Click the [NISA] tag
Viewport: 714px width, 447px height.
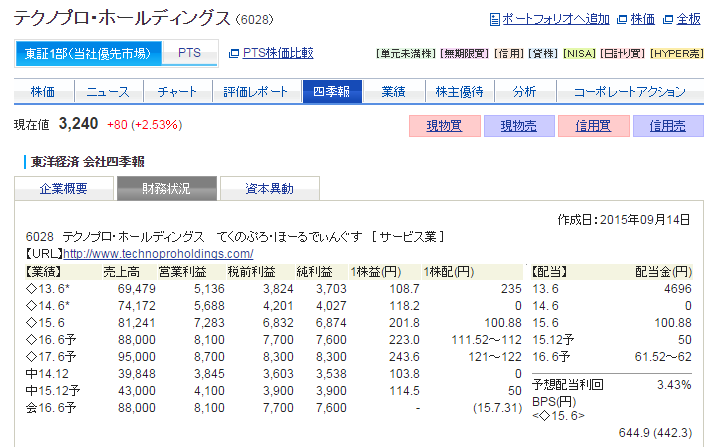point(579,54)
